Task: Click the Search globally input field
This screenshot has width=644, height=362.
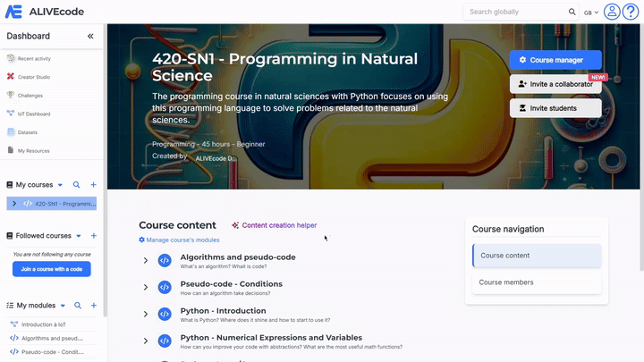Action: tap(515, 12)
